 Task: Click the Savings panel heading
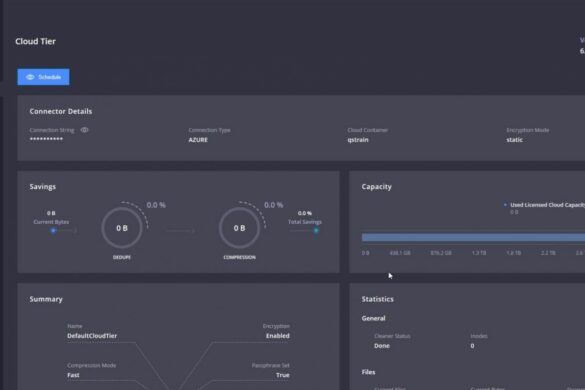(x=43, y=187)
